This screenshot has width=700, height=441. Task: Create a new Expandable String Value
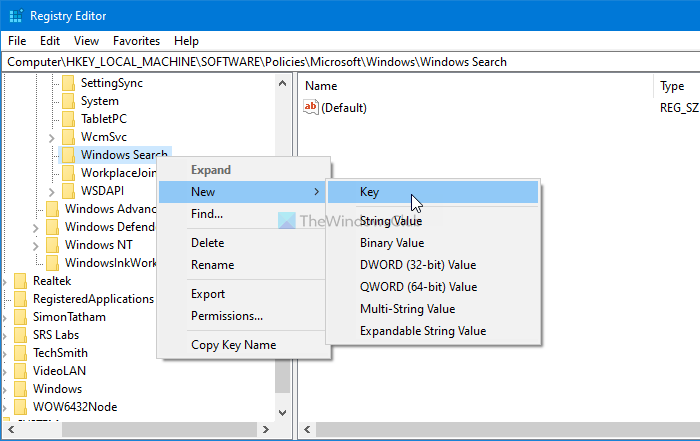pyautogui.click(x=433, y=331)
